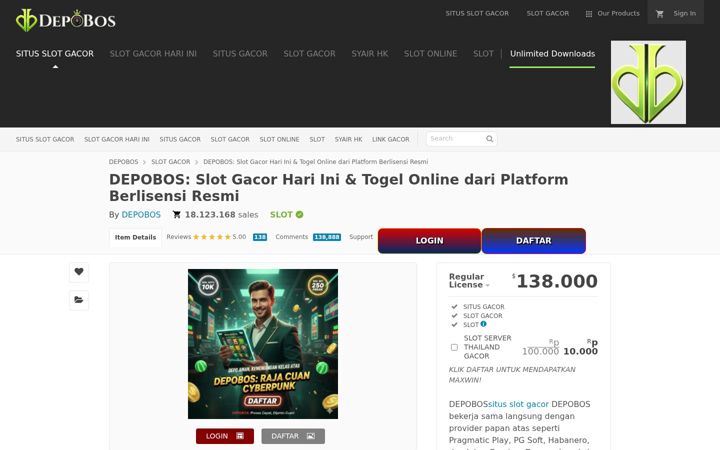Select SLOT ONLINE in dark menu
The height and width of the screenshot is (450, 720).
430,54
